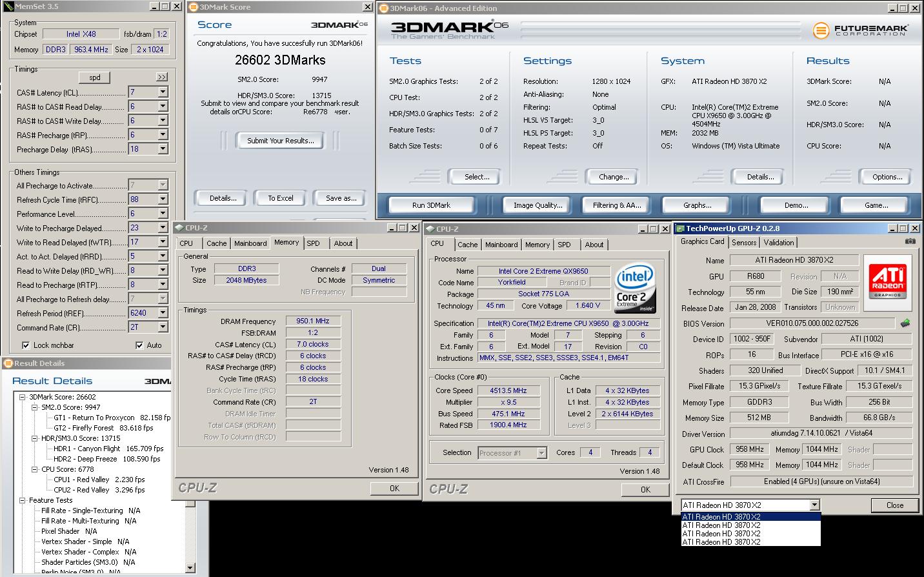Click the Save as... button
This screenshot has height=577, width=924.
point(341,198)
